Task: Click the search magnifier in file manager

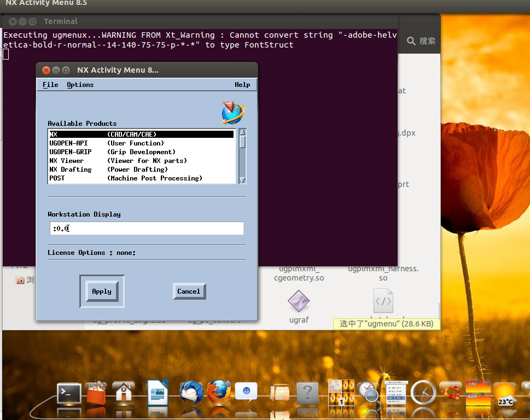Action: [411, 41]
